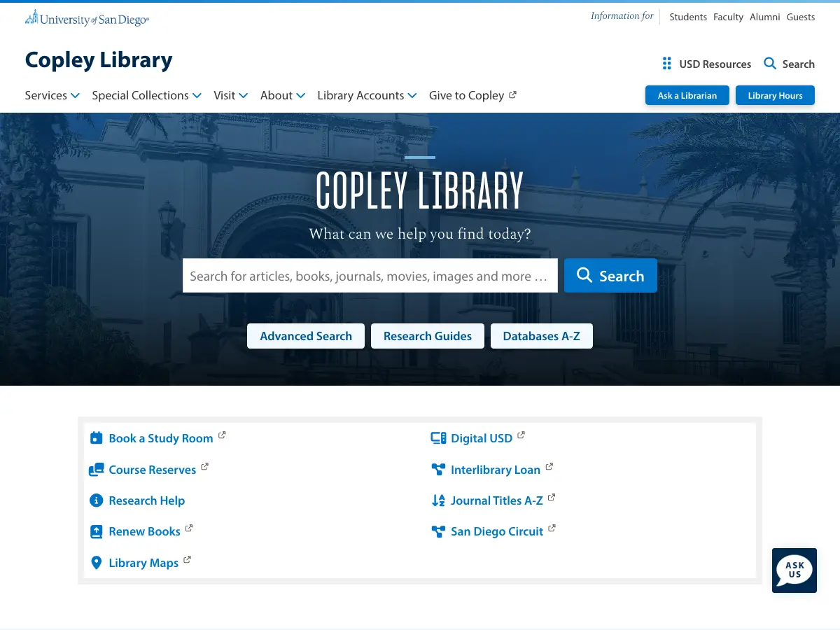This screenshot has width=840, height=630.
Task: Expand the Special Collections menu
Action: coord(147,95)
